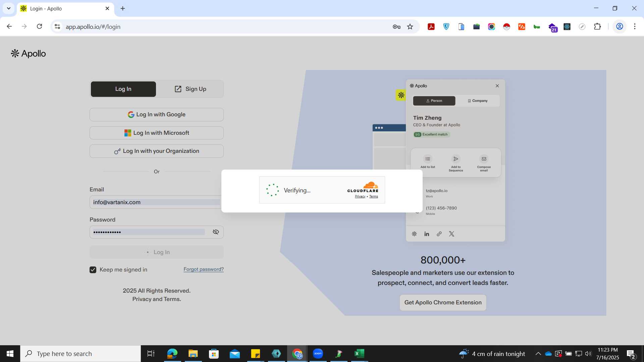Open notification center icon
The image size is (644, 362).
point(631,354)
